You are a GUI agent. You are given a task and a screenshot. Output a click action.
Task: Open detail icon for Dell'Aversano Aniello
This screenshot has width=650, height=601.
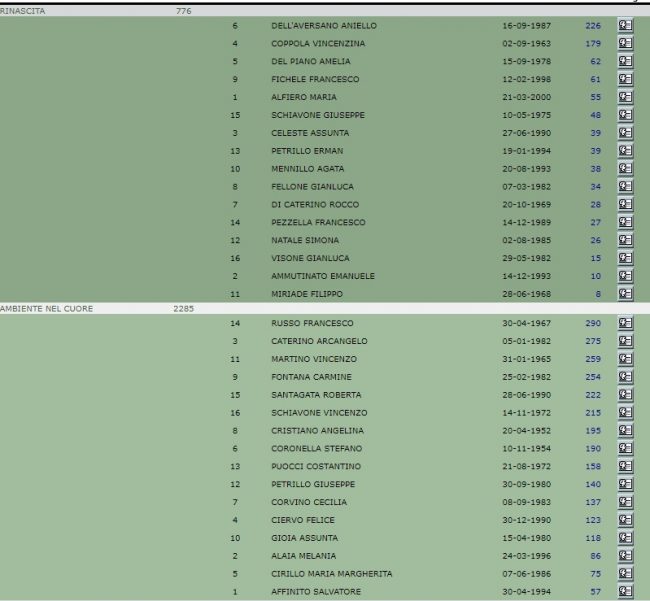pyautogui.click(x=625, y=25)
